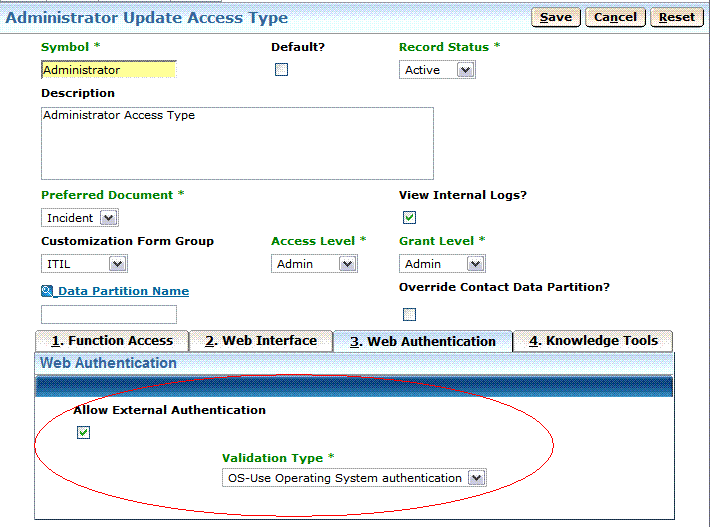Image resolution: width=710 pixels, height=527 pixels.
Task: Go to Knowledge Tools tab
Action: [x=593, y=341]
